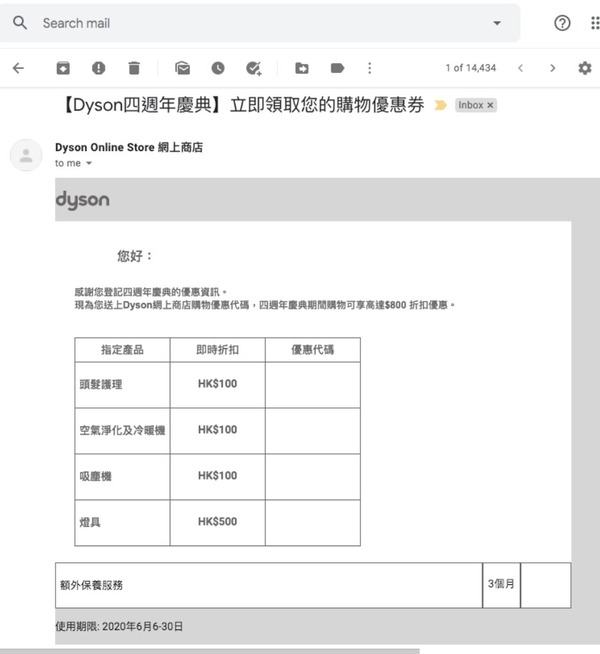Click the 您好： greeting text
Viewport: 600px width, 654px height.
[x=134, y=256]
